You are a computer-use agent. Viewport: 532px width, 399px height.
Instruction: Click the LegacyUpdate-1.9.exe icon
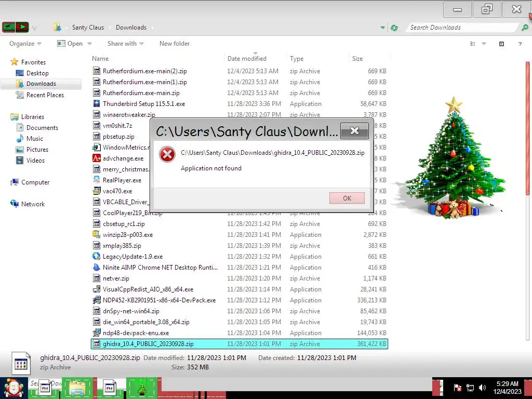tap(97, 256)
